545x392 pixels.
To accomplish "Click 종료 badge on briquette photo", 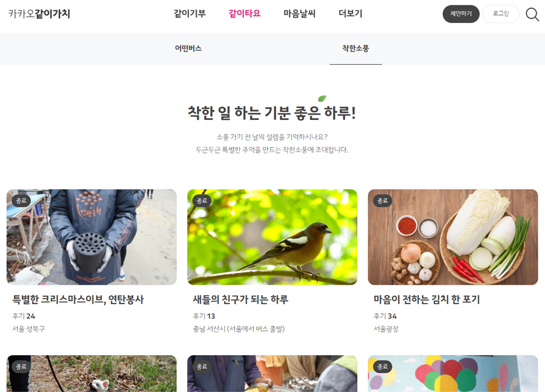I will (x=21, y=201).
